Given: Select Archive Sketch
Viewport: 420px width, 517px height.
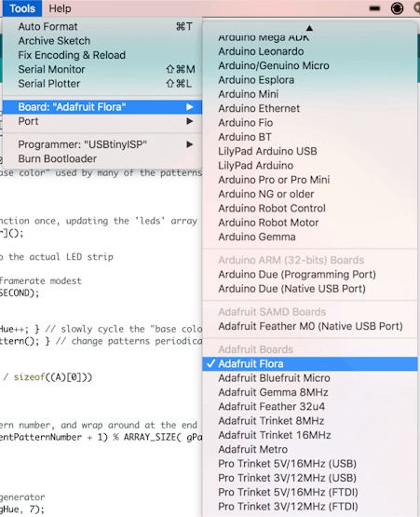Looking at the screenshot, I should point(102,41).
